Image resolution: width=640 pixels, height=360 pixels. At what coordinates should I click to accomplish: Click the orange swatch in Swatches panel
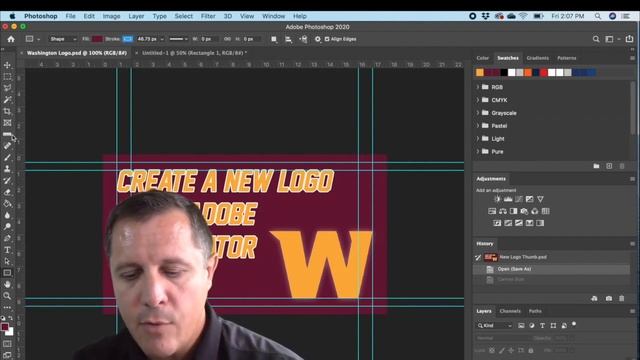tap(528, 73)
